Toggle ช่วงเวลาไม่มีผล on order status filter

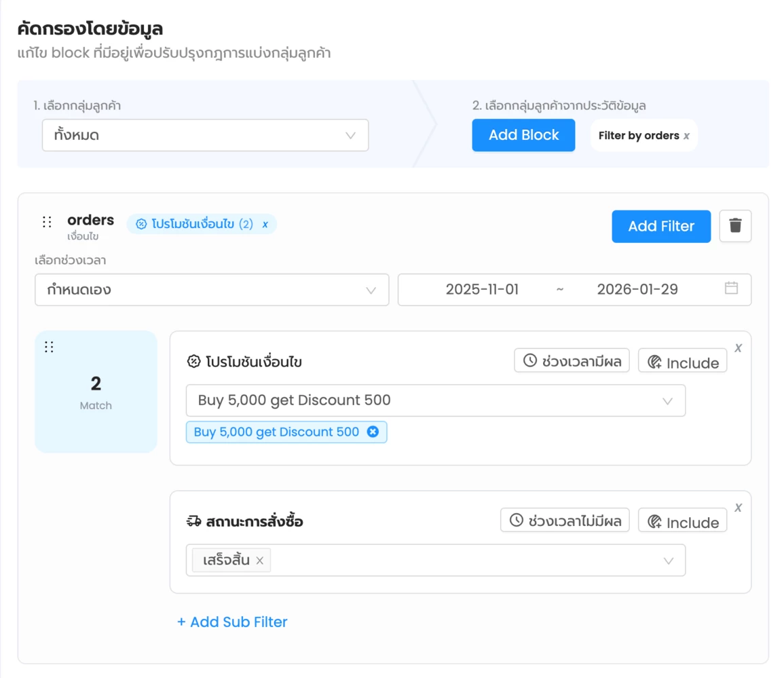point(565,521)
